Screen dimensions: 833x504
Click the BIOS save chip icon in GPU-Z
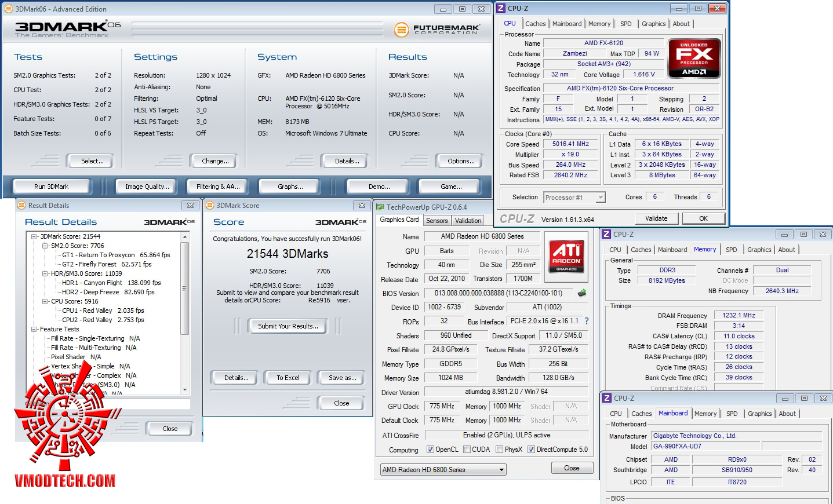click(x=582, y=293)
